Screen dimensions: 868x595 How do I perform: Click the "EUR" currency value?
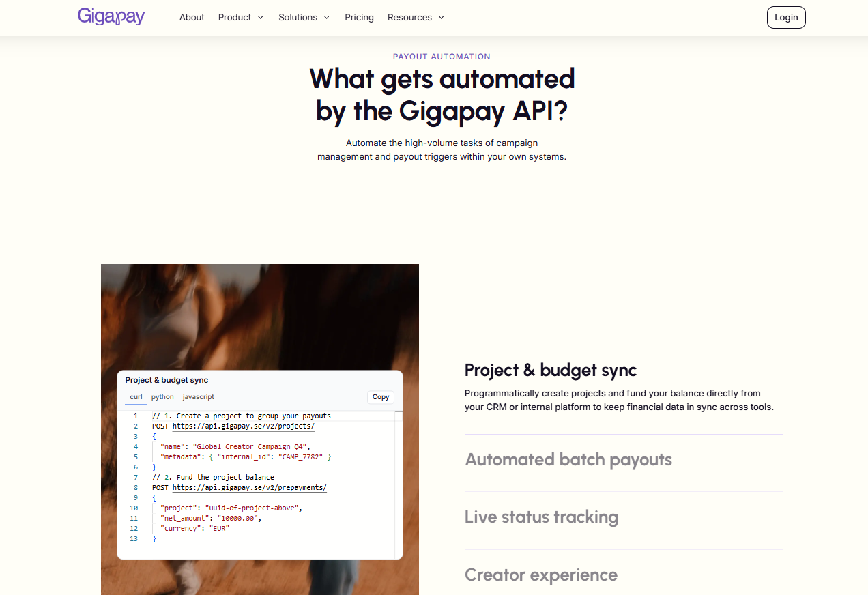219,528
